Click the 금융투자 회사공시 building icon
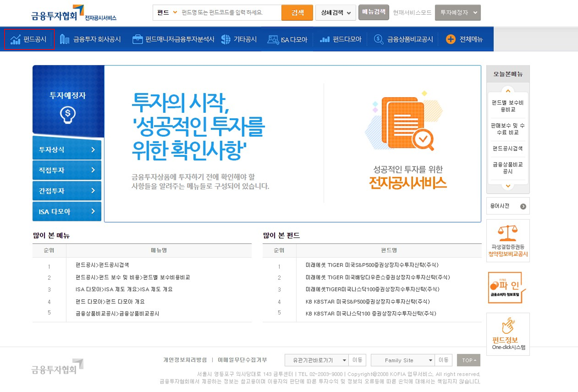 tap(64, 39)
